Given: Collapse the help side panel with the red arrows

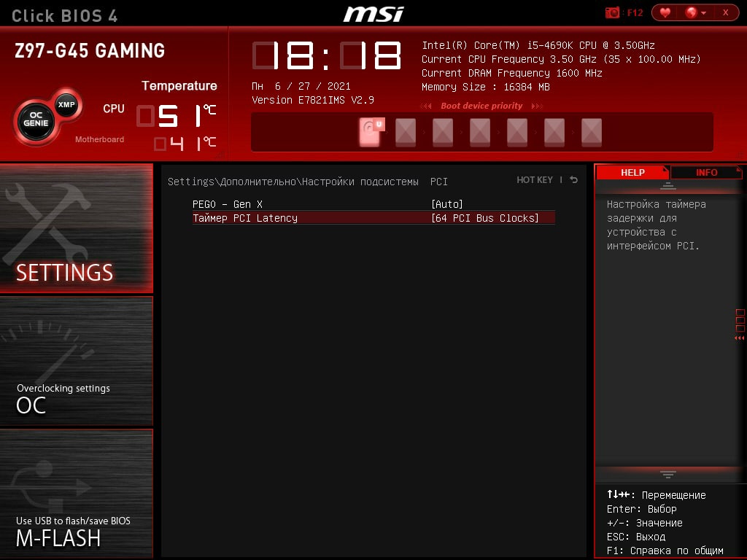Looking at the screenshot, I should click(740, 338).
